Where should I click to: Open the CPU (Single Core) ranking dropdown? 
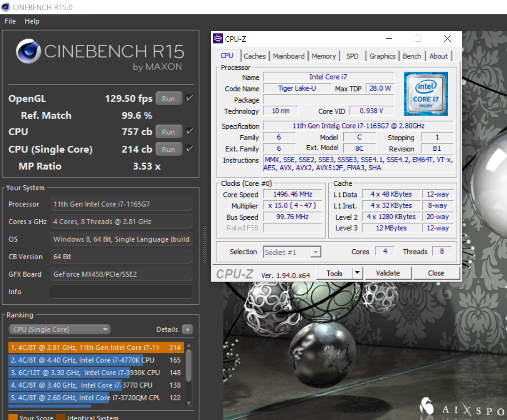click(x=60, y=329)
